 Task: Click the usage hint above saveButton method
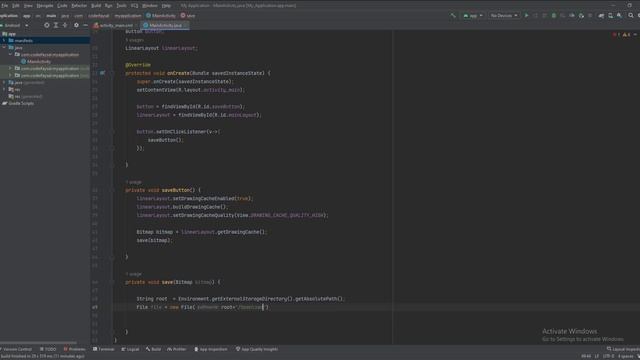133,182
